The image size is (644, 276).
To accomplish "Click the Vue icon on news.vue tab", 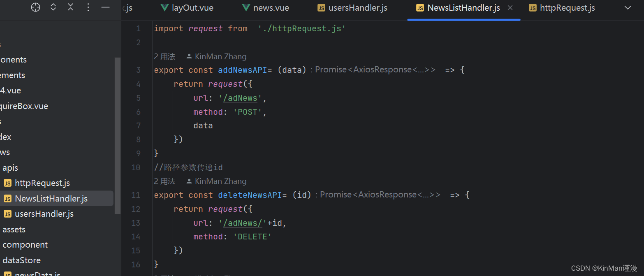I will tap(246, 8).
